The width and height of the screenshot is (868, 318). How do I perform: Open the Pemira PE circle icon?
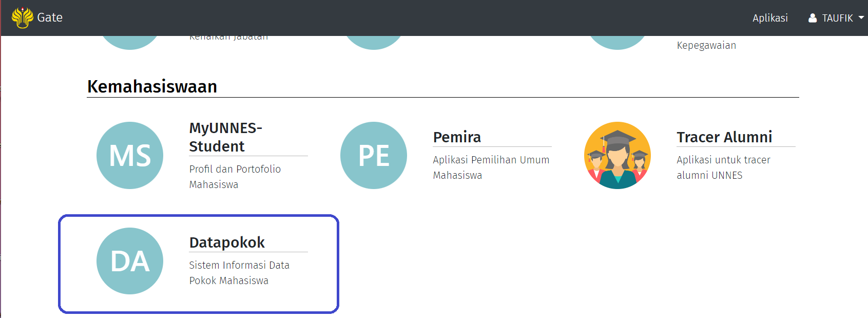pos(374,155)
